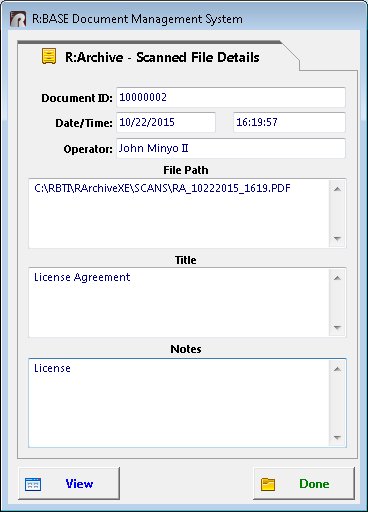
Task: Click the date field showing 10/22/2015
Action: (x=166, y=122)
